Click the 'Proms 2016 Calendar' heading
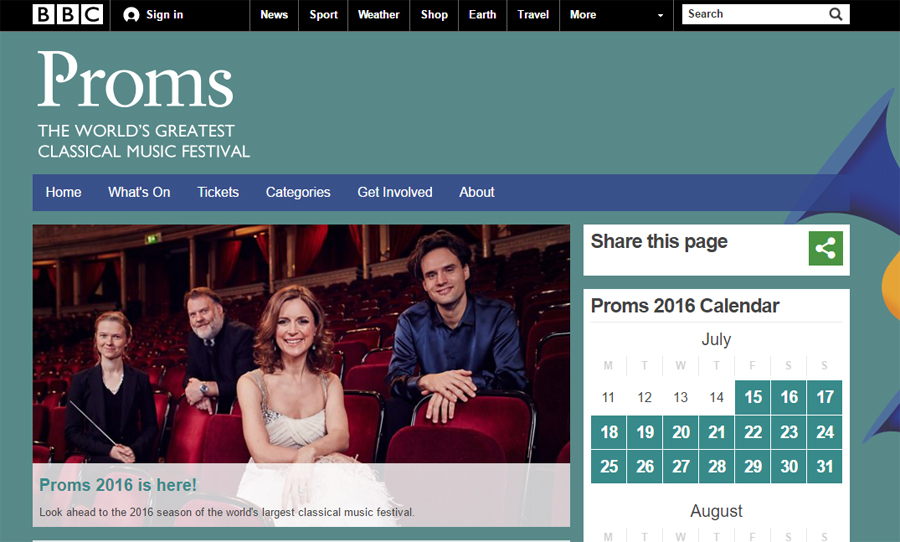This screenshot has width=900, height=542. click(x=685, y=306)
